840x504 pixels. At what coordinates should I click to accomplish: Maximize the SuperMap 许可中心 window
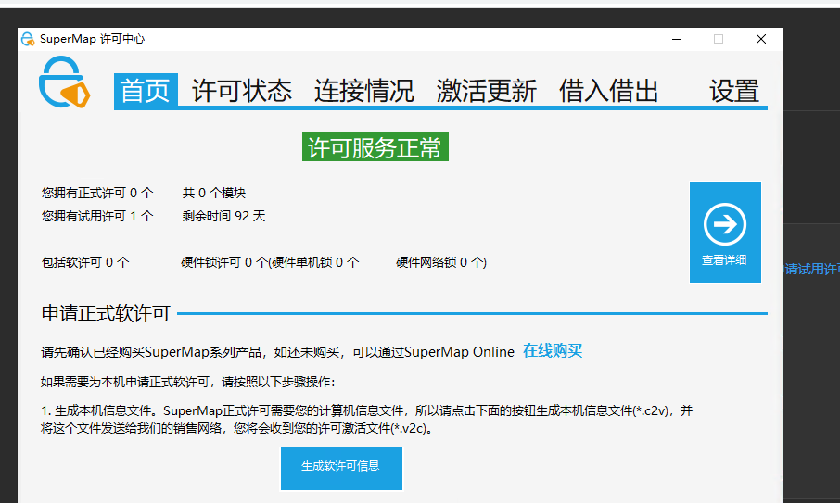(x=719, y=39)
